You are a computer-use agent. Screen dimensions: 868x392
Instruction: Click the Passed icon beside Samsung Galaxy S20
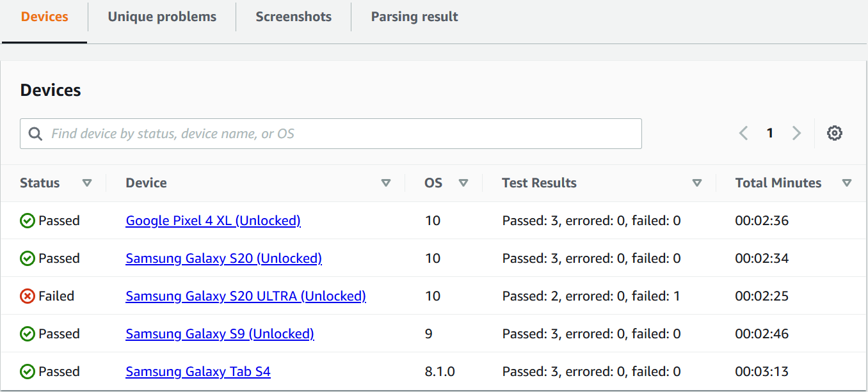tap(27, 258)
